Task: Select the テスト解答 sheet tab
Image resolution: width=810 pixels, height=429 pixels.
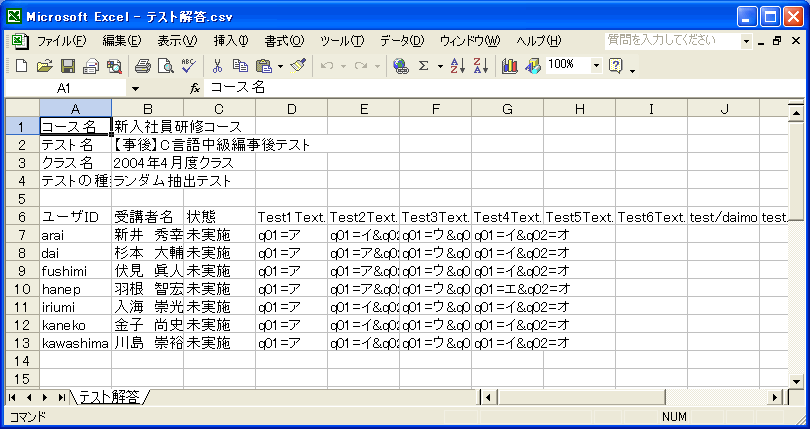Action: point(110,397)
